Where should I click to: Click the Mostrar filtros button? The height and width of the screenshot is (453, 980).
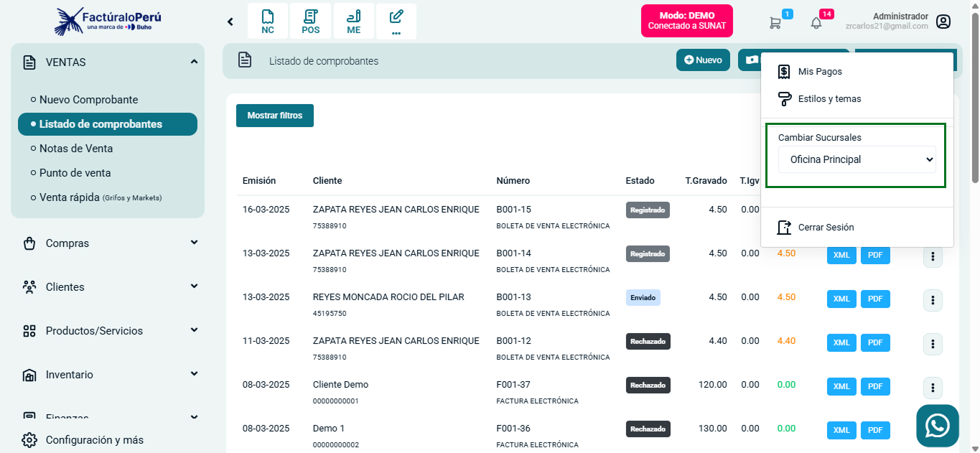275,115
